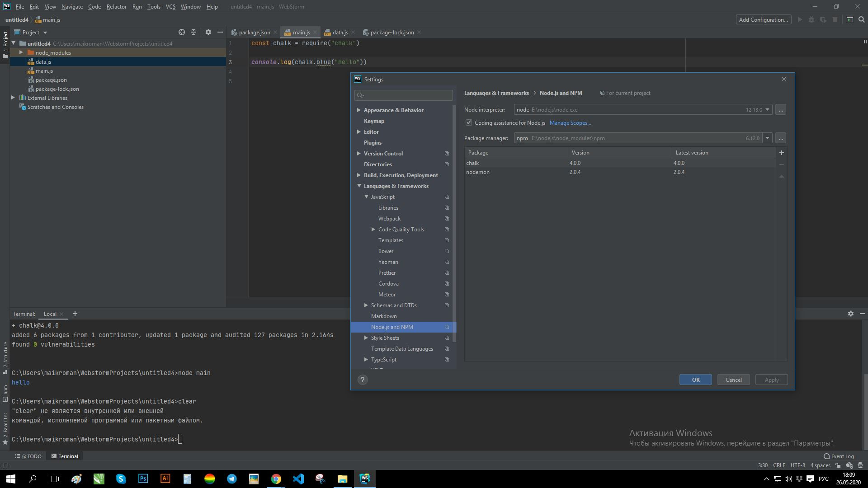The image size is (868, 488).
Task: Click OK in Settings dialog
Action: 695,380
